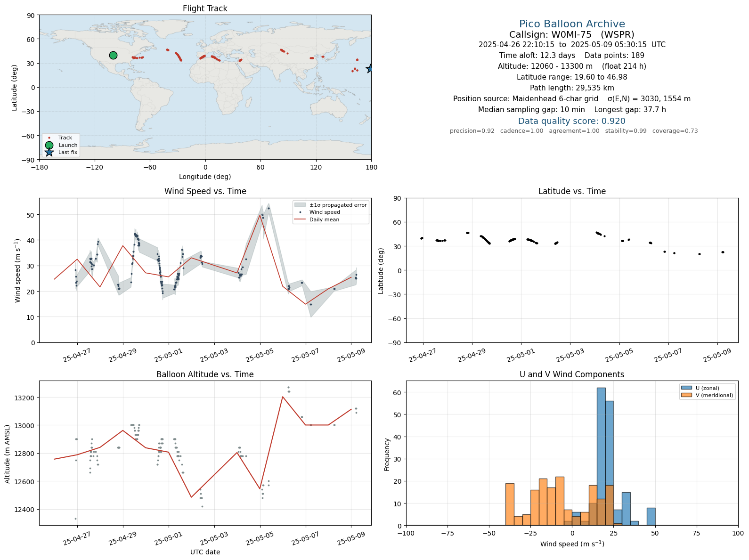Click the "Frequency" axis label on the histogram
This screenshot has height=560, width=749.
click(x=387, y=454)
